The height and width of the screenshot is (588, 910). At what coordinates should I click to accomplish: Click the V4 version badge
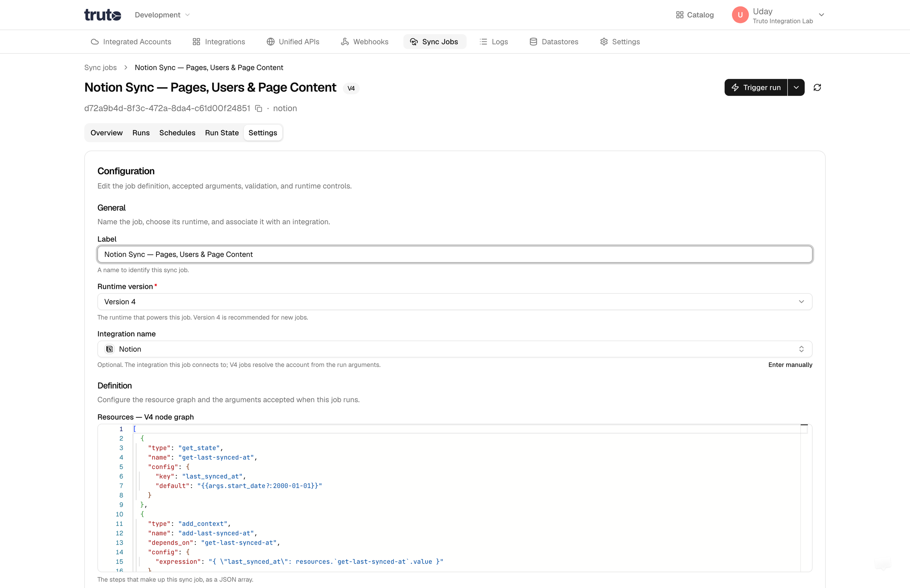pyautogui.click(x=351, y=88)
